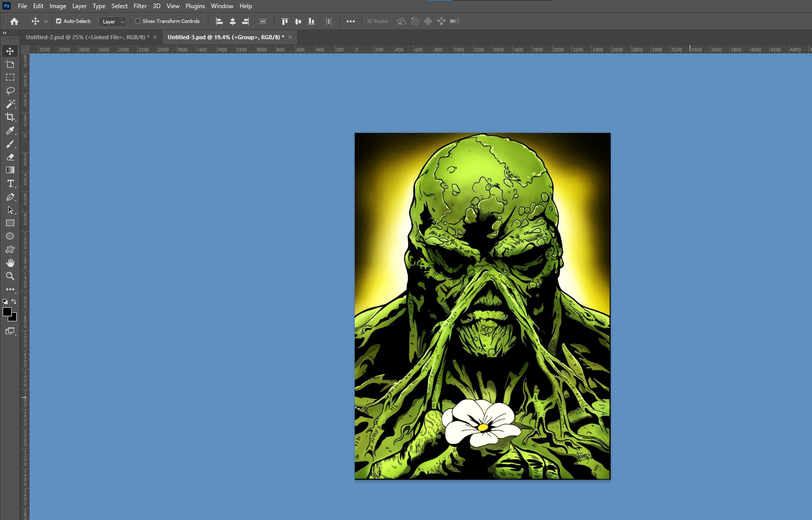
Task: Open the Move tool preset picker arrow
Action: tap(46, 21)
